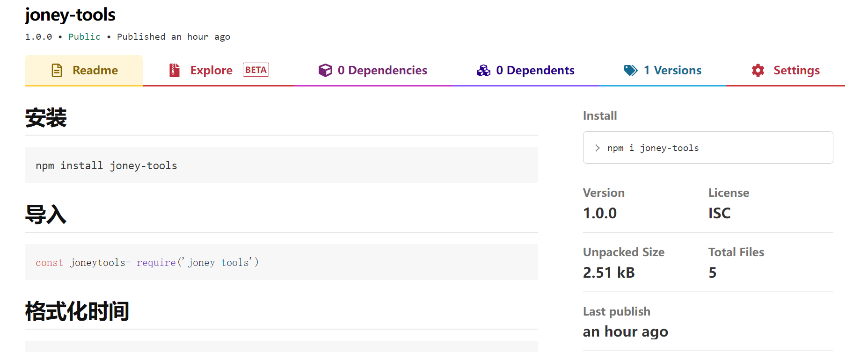Go to the Settings tab
Image resolution: width=868 pixels, height=352 pixels.
(786, 71)
